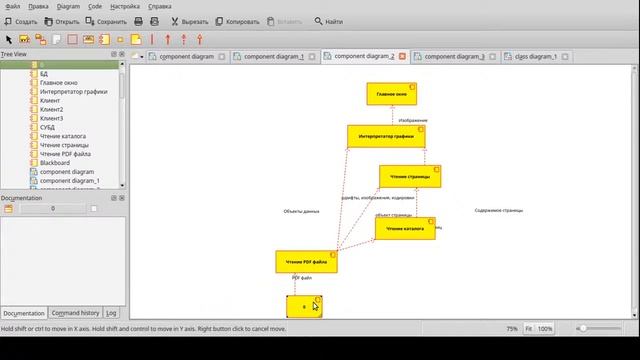Screen dimensions: 640x360
Task: Select the arrow pointer tool
Action: point(9,40)
